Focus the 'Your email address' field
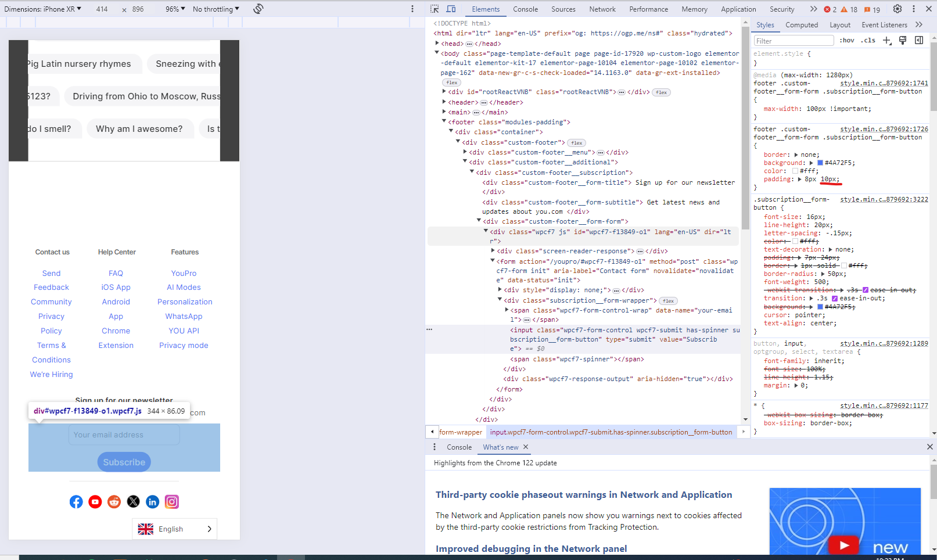 coord(124,435)
